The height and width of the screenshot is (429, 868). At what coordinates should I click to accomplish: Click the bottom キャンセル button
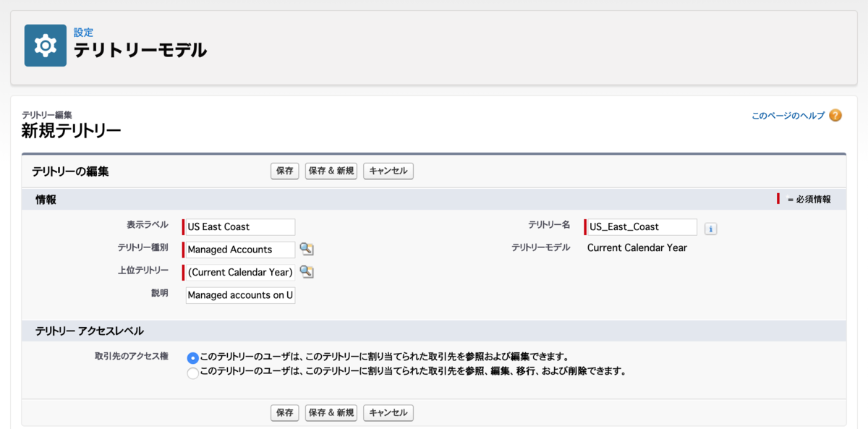tap(388, 412)
